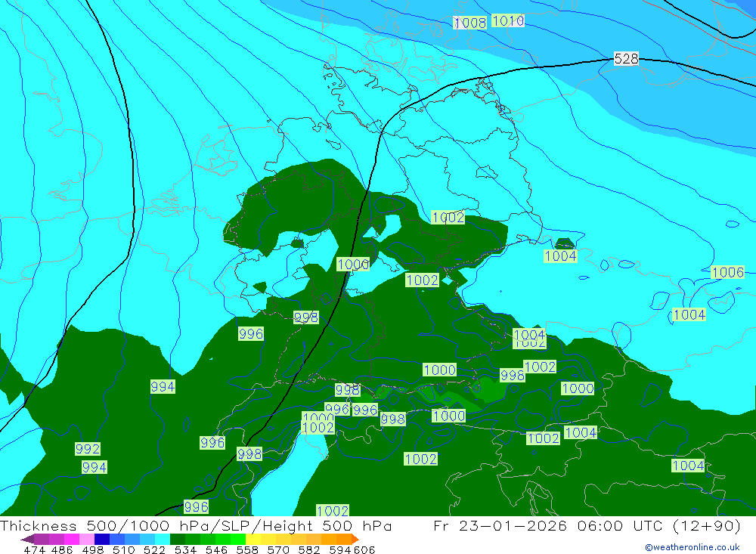The image size is (756, 554).
Task: Click the 528 thickness contour label
Action: 626,59
